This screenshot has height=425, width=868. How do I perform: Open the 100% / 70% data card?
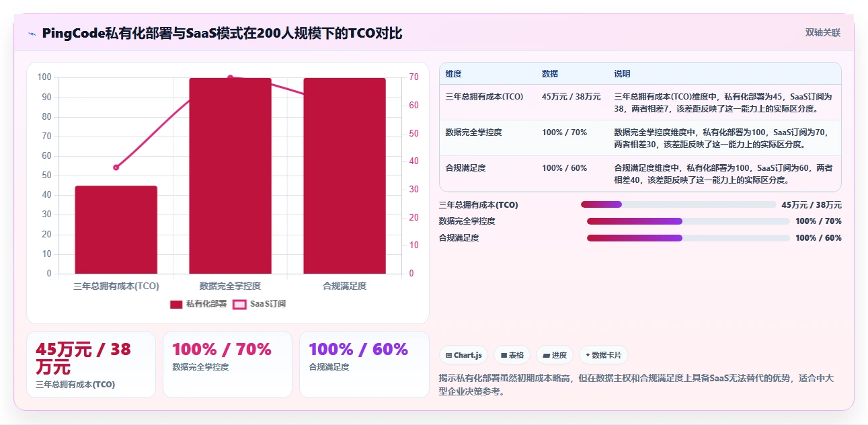(227, 364)
